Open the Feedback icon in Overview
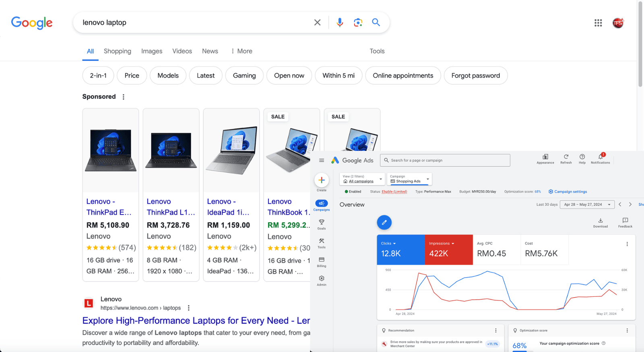The width and height of the screenshot is (644, 352). [x=625, y=223]
